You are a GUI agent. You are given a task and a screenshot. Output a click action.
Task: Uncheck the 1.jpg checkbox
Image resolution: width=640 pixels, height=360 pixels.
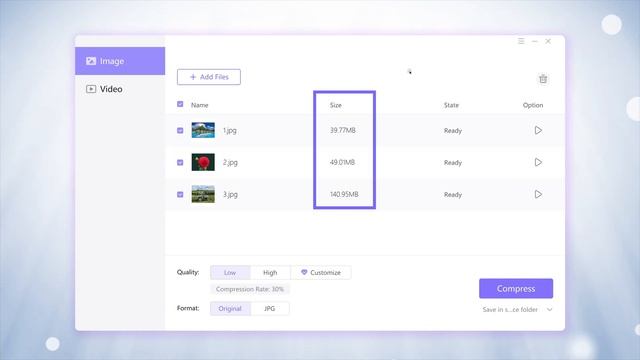click(180, 130)
